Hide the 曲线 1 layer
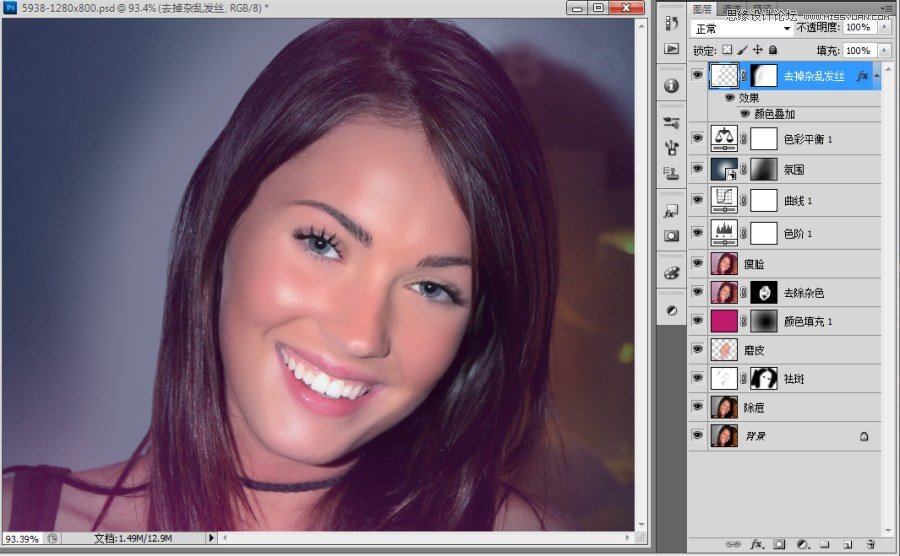The height and width of the screenshot is (556, 900). (x=697, y=200)
